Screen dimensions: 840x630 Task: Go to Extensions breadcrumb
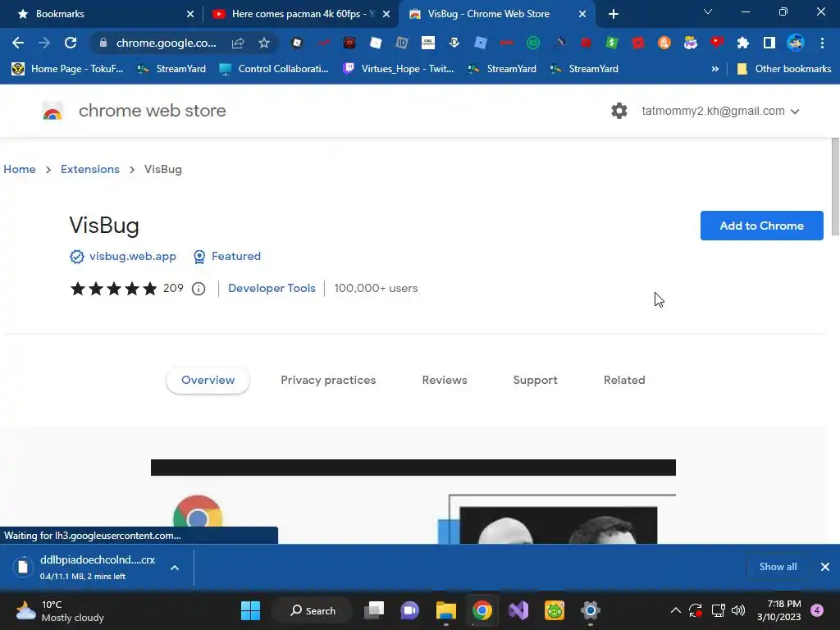[90, 169]
